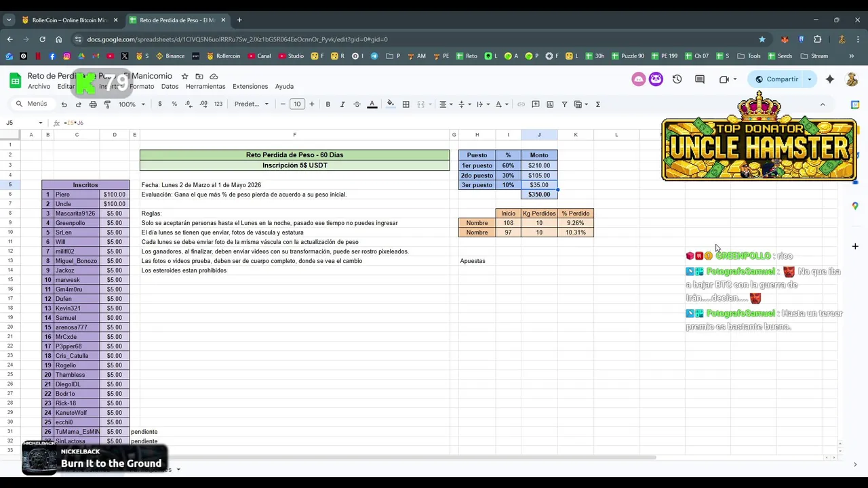Select the total cell showing $350.00
This screenshot has width=868, height=488.
[539, 195]
